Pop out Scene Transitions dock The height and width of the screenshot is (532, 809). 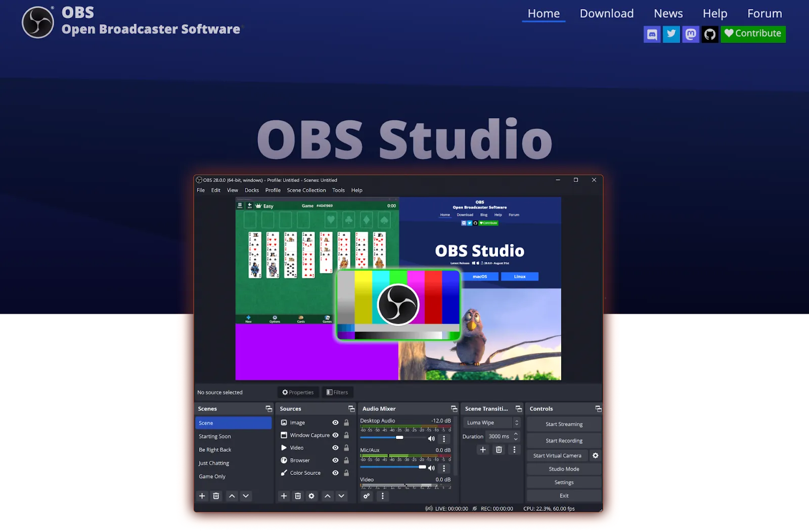(519, 409)
